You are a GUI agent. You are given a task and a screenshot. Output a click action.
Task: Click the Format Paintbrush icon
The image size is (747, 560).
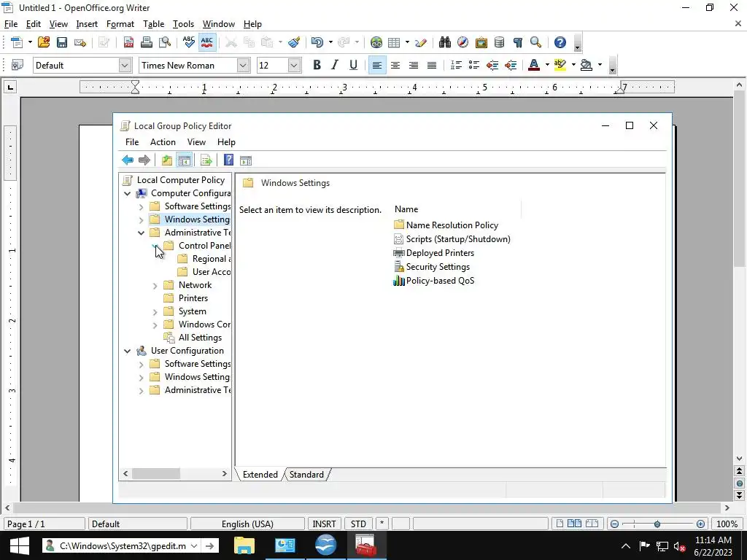pyautogui.click(x=294, y=42)
